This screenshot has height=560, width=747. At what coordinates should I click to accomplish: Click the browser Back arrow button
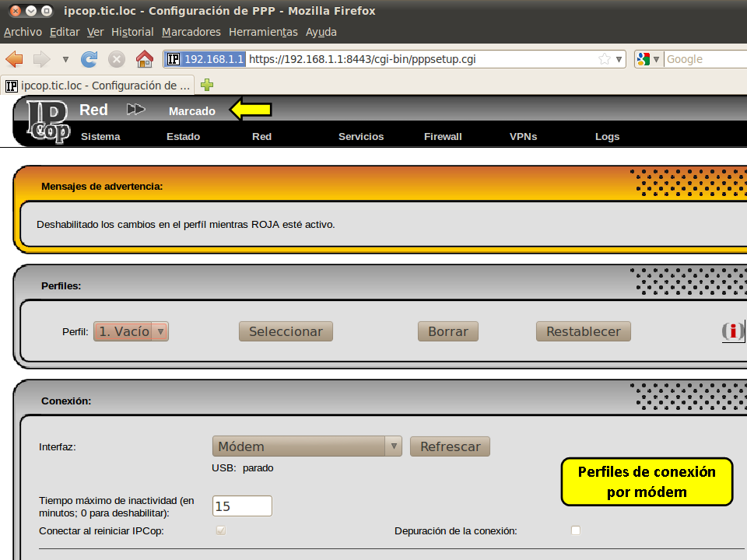coord(15,59)
